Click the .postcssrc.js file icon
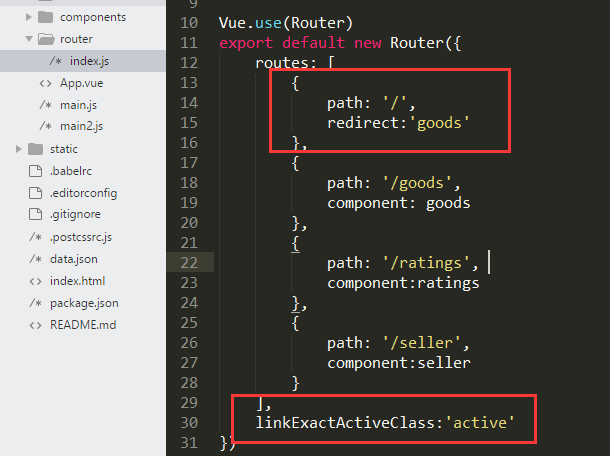This screenshot has height=456, width=610. (35, 237)
